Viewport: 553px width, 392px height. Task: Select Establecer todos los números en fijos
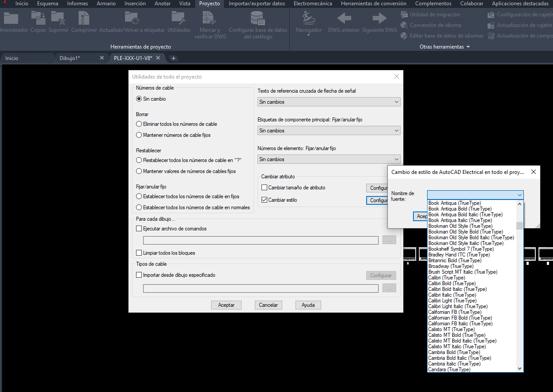tap(139, 196)
